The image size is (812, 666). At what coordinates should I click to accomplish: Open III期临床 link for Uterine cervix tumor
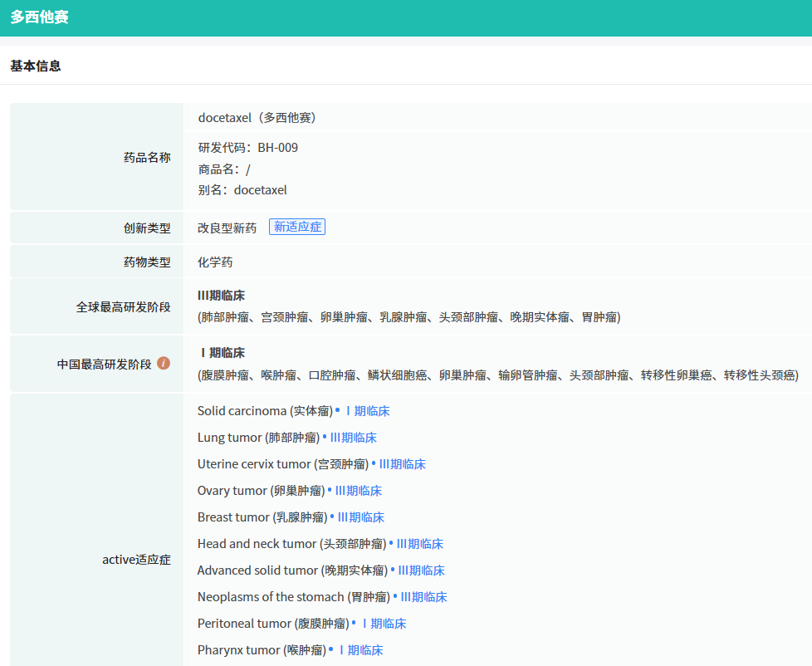(x=403, y=464)
